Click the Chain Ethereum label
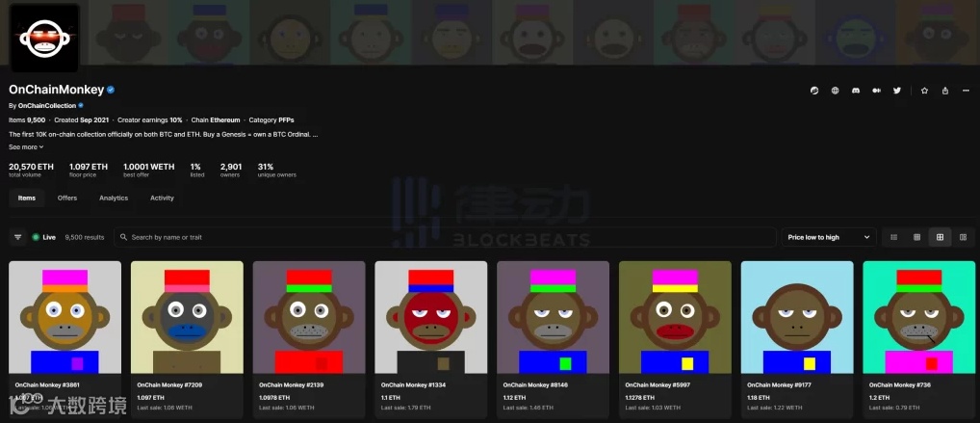This screenshot has width=980, height=423. (x=216, y=119)
